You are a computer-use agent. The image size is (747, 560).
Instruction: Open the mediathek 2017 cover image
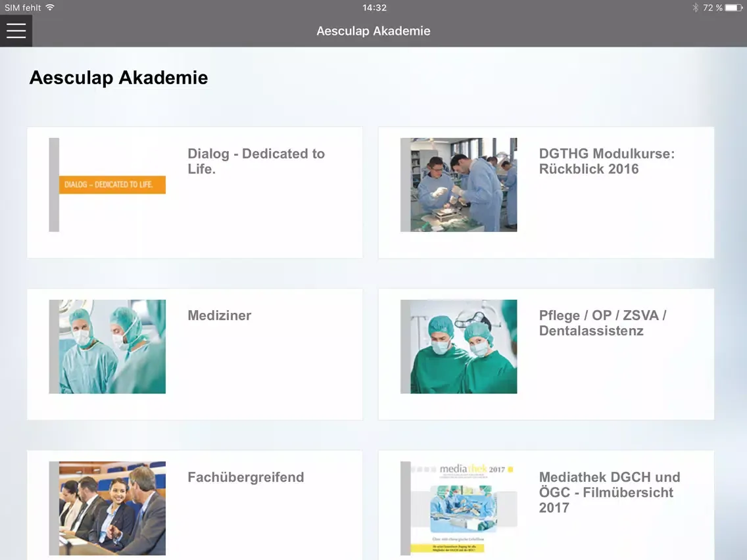(459, 508)
